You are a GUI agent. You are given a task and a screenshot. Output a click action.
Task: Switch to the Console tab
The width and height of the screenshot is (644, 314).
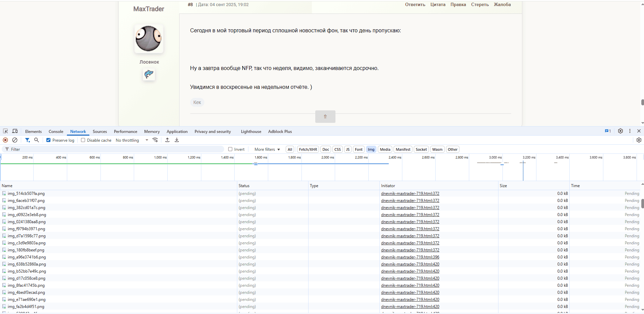56,132
